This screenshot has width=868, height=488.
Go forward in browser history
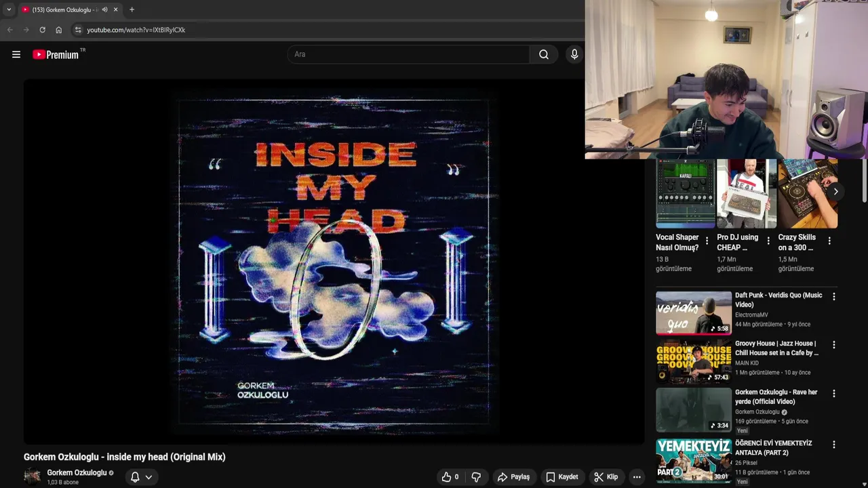click(x=26, y=30)
